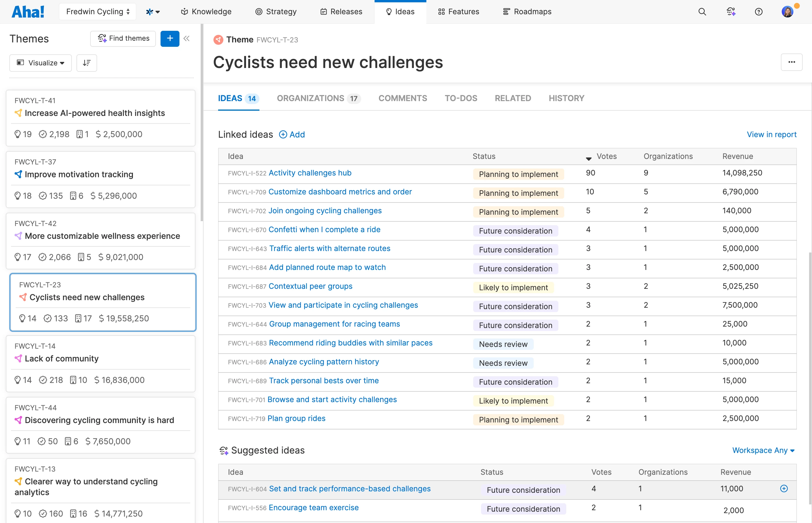Open the three-dot more options menu

[x=791, y=62]
